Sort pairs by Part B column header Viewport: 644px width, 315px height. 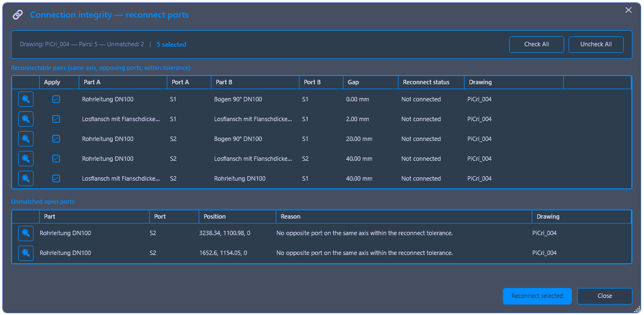(x=255, y=82)
